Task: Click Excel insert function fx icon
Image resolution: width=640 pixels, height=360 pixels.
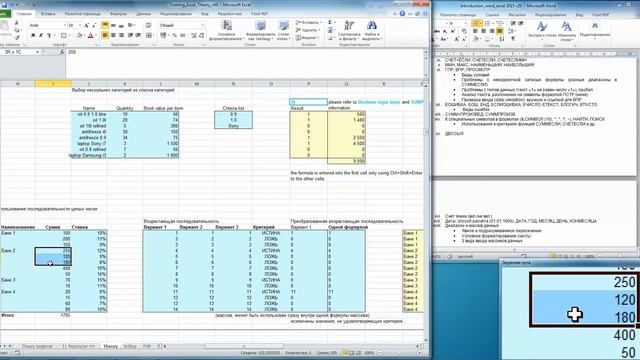Action: pos(62,52)
